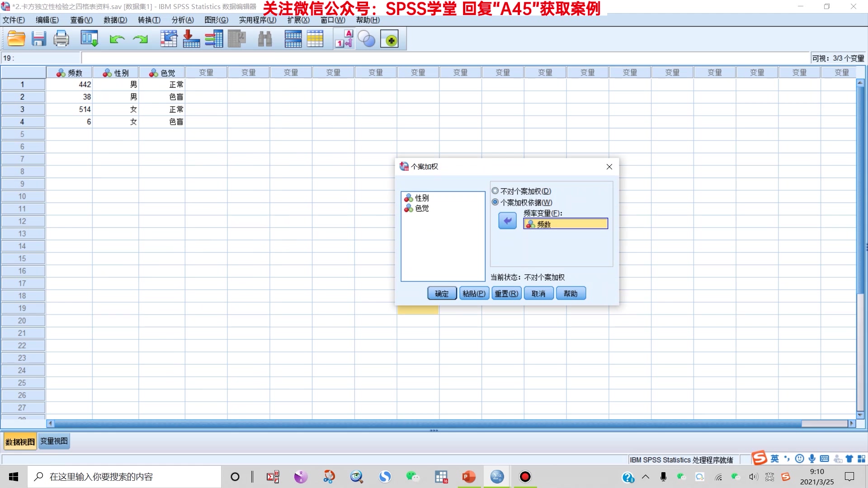Open the 分析 menu

182,20
